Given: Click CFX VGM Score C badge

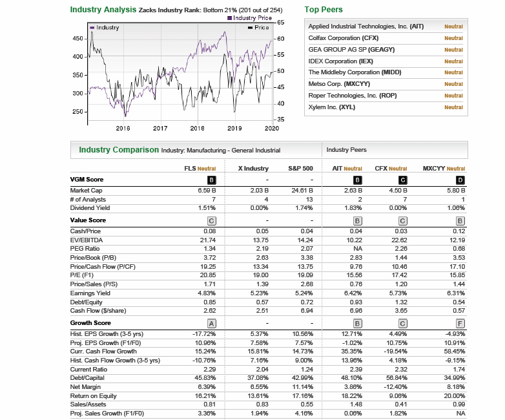Looking at the screenshot, I should 402,180.
